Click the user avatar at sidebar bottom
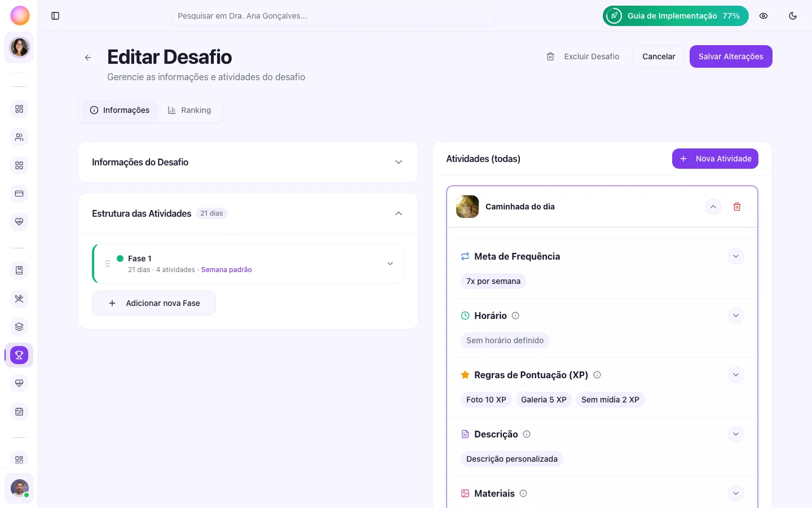This screenshot has height=508, width=812. [20, 488]
